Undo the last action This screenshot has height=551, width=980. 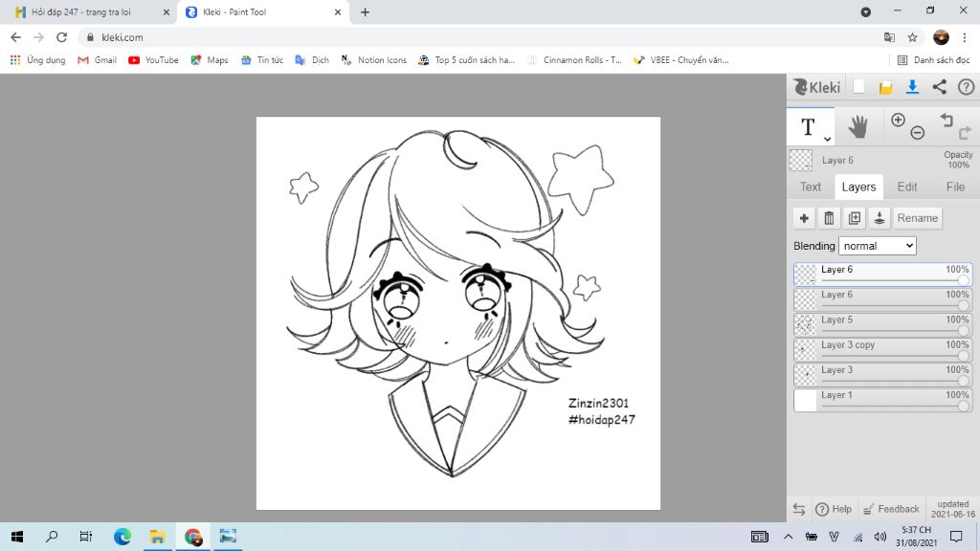(x=947, y=120)
